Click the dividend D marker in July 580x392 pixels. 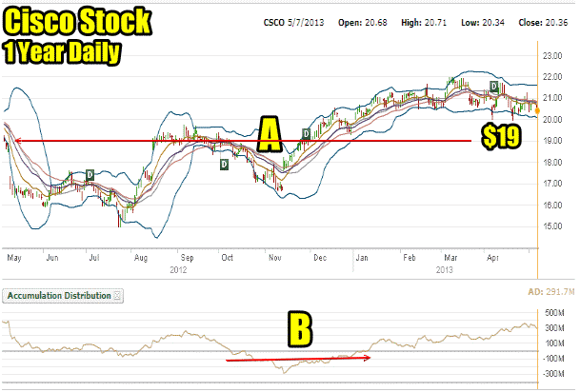pyautogui.click(x=90, y=175)
